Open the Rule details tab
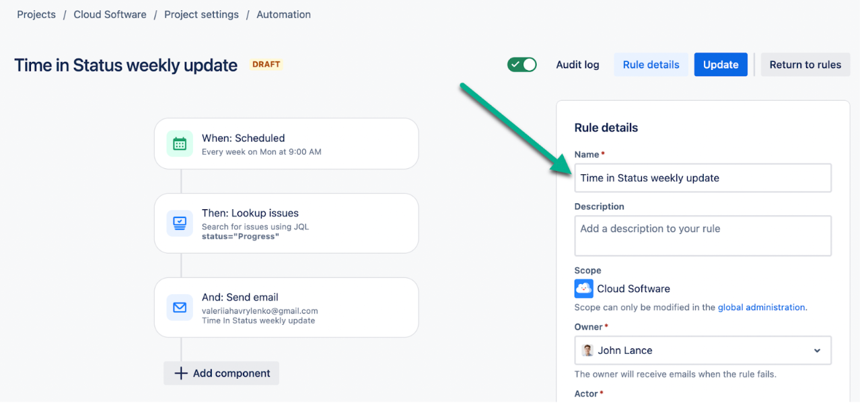This screenshot has width=868, height=405. tap(651, 65)
